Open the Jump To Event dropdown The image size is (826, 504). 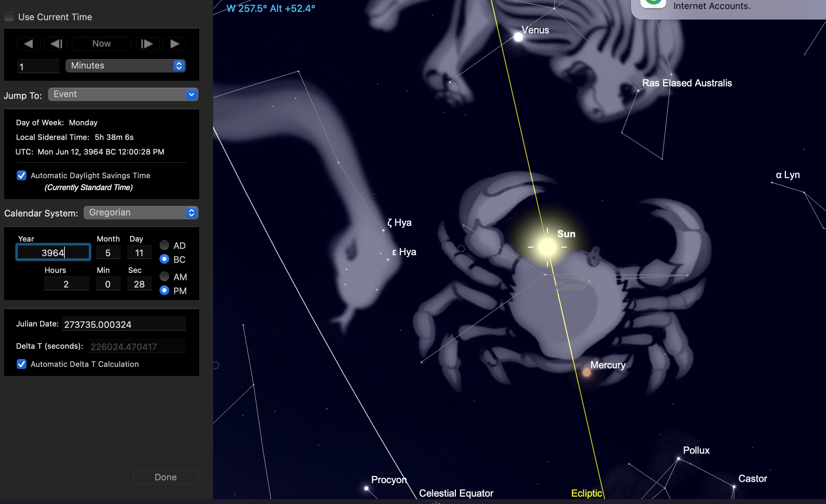tap(123, 94)
